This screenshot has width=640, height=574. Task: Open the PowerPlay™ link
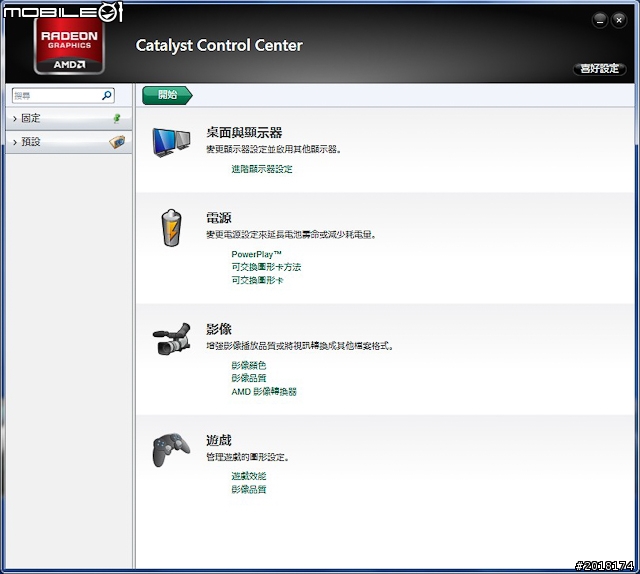(x=256, y=254)
